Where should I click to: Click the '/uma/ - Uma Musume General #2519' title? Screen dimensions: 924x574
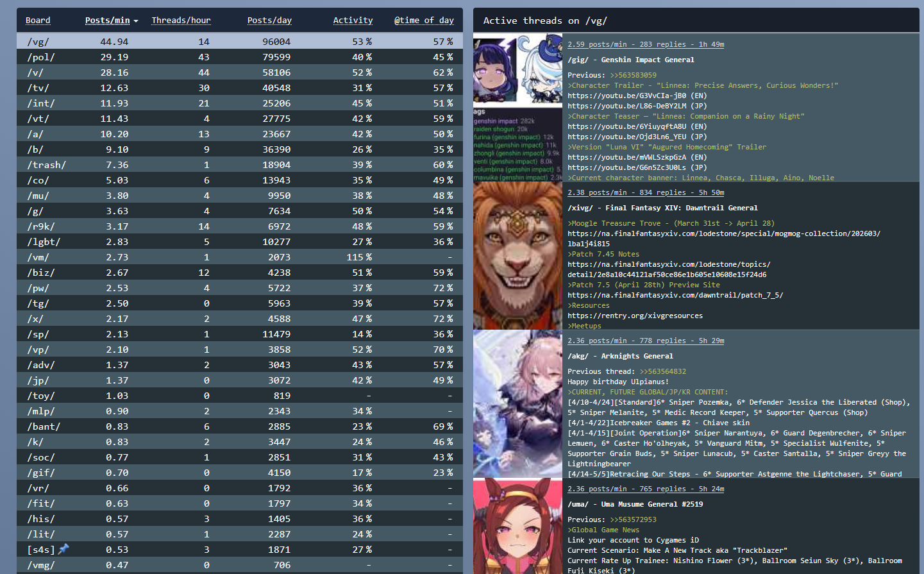point(635,504)
